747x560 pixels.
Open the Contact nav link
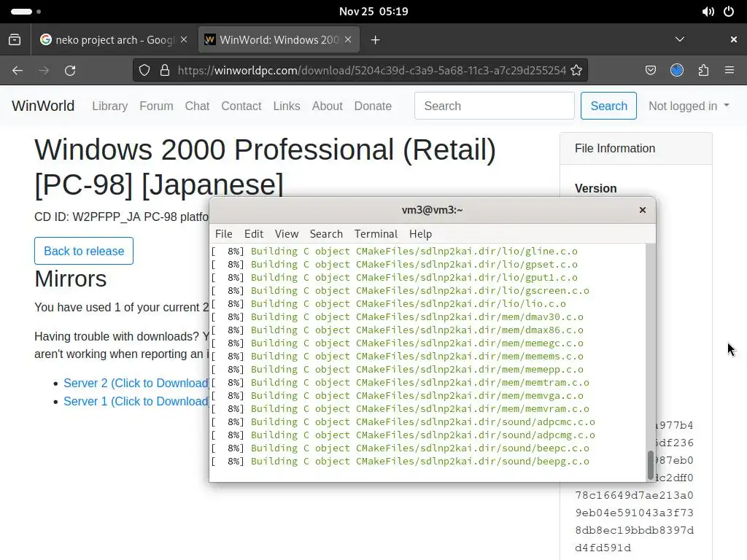click(241, 106)
